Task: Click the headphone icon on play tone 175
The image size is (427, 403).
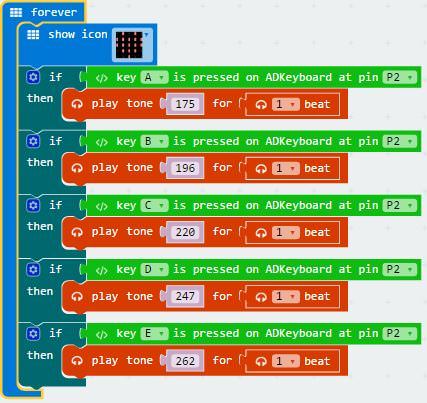Action: 77,104
